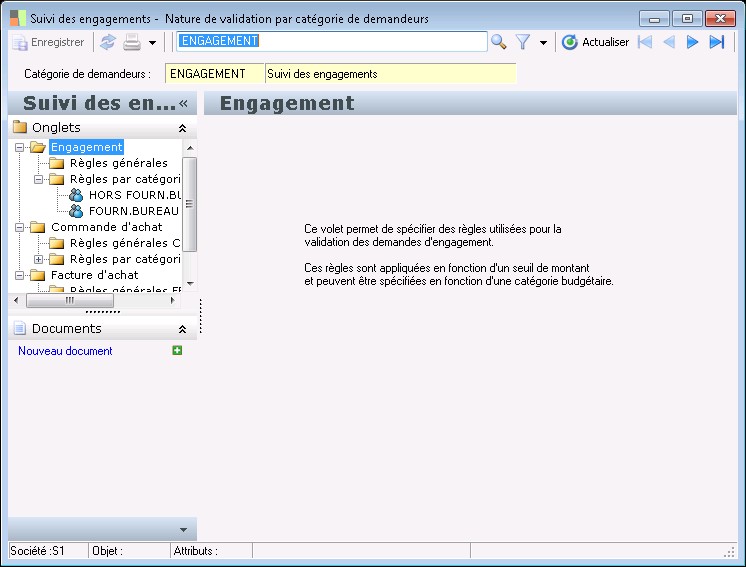
Task: Click the Documents page icon
Action: [x=20, y=328]
